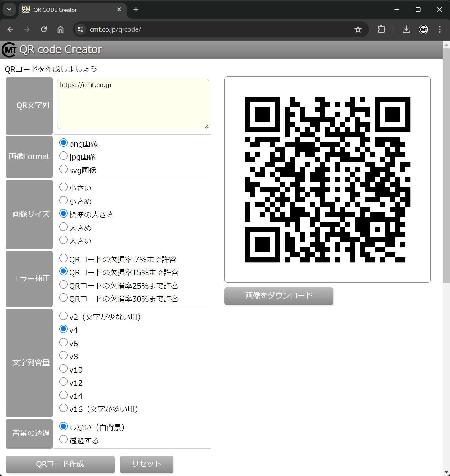Viewport: 450px width, 476px height.
Task: Select 15% error correction option
Action: [63, 271]
